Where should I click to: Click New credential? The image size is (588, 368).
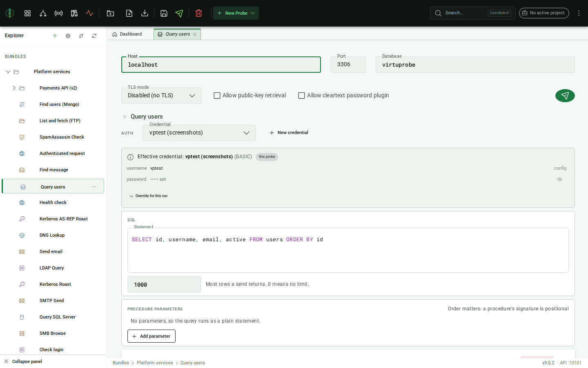pos(289,133)
